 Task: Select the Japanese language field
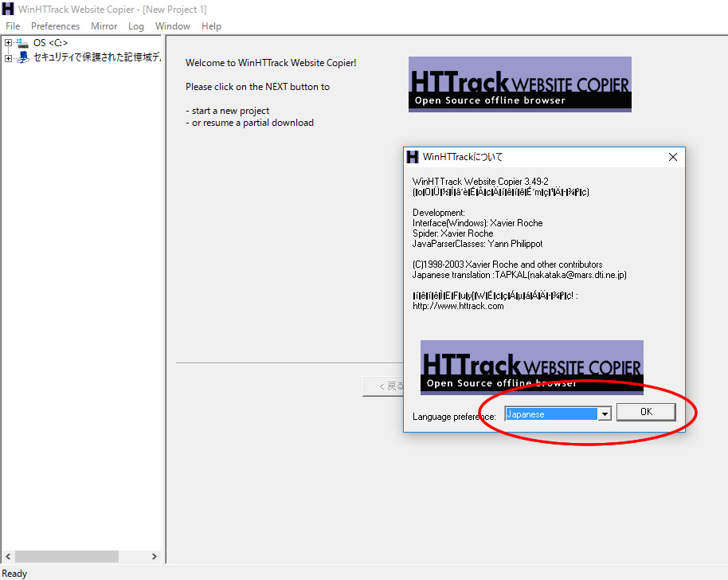click(x=551, y=413)
